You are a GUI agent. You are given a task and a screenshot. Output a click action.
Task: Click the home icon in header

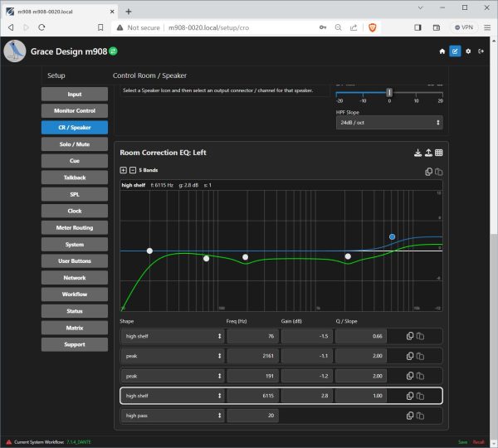(x=442, y=51)
